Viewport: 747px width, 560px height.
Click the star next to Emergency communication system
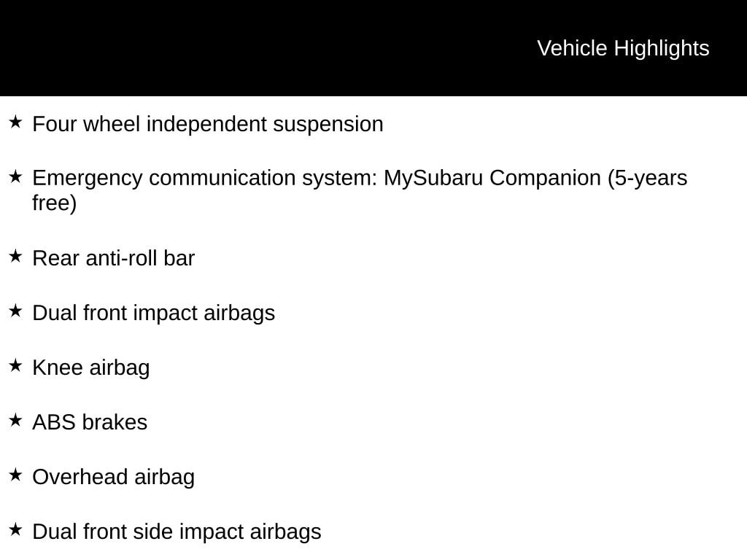[15, 176]
